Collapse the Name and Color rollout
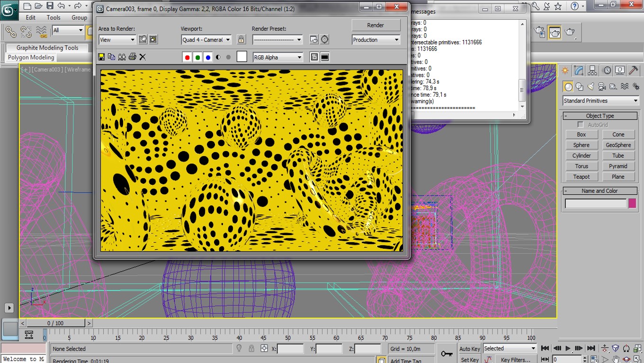 [x=600, y=191]
